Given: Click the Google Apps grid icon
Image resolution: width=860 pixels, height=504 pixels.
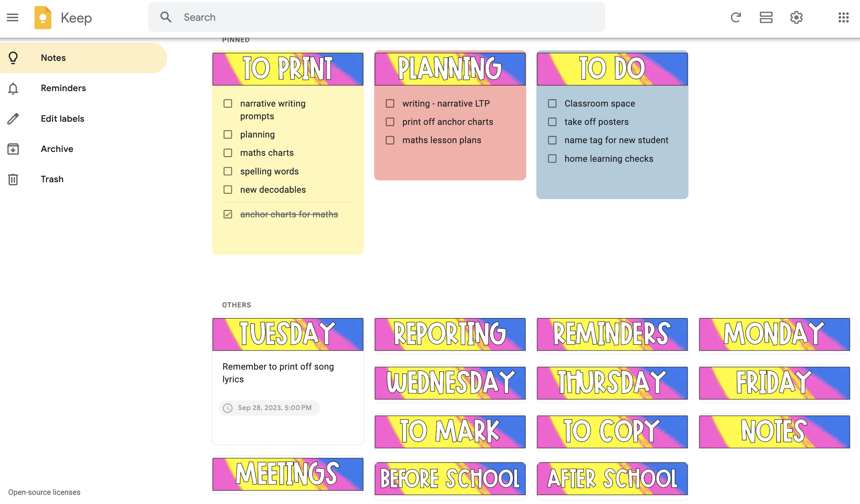Looking at the screenshot, I should pyautogui.click(x=844, y=17).
